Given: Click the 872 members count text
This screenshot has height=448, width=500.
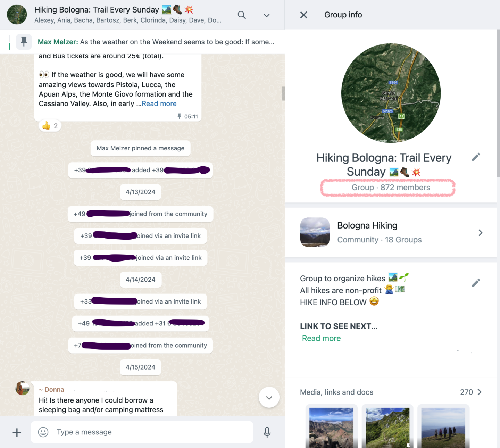Looking at the screenshot, I should (405, 188).
